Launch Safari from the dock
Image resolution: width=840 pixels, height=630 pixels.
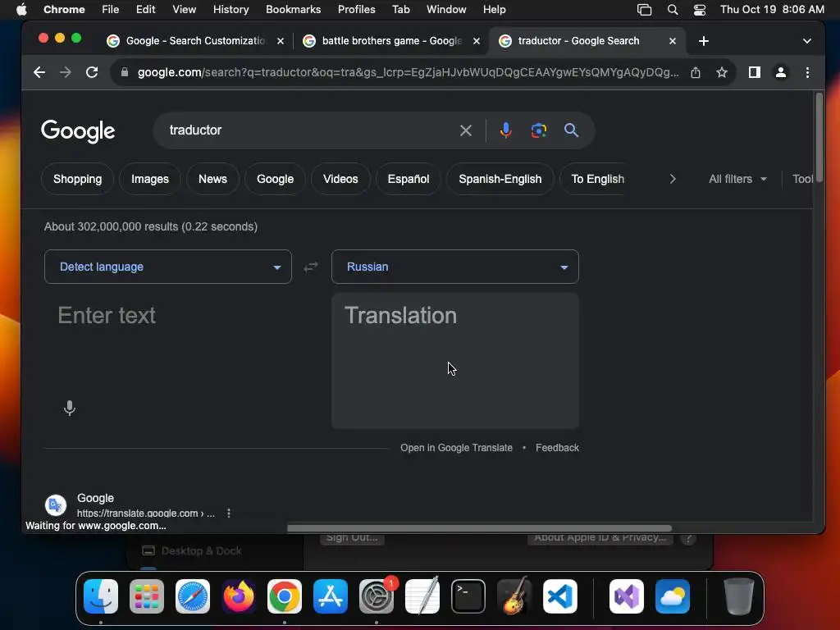pyautogui.click(x=193, y=596)
